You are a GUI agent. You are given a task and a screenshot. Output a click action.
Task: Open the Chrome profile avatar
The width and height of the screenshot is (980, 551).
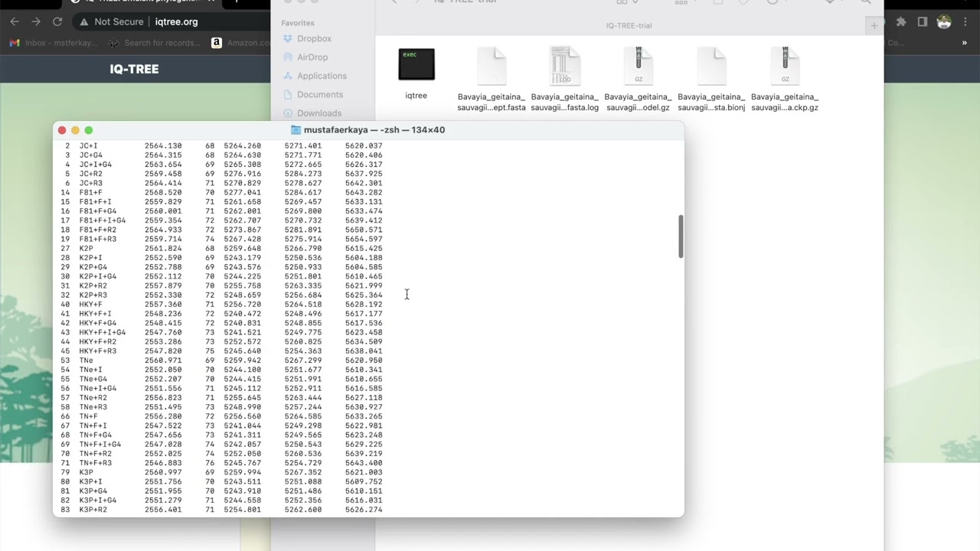tap(944, 21)
